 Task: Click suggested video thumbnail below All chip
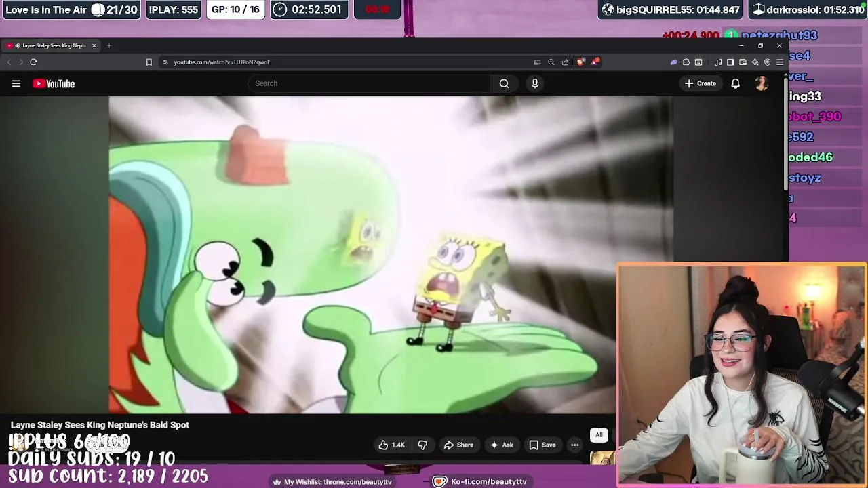click(602, 458)
